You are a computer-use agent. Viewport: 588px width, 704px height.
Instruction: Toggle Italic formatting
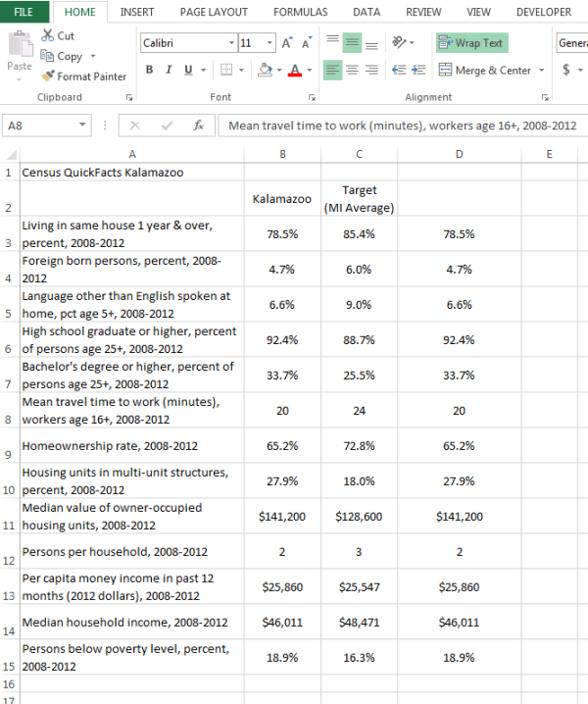point(169,70)
